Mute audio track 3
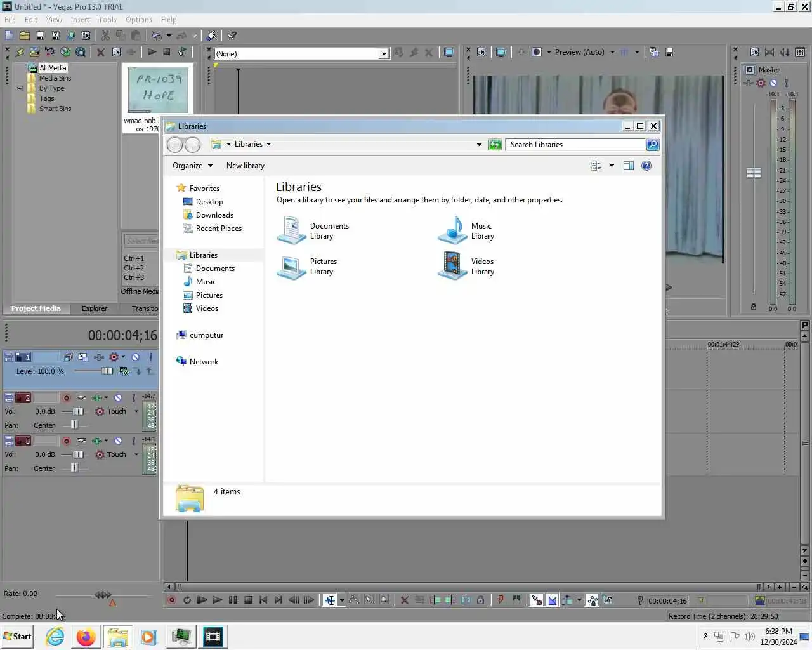The height and width of the screenshot is (650, 812). 118,441
